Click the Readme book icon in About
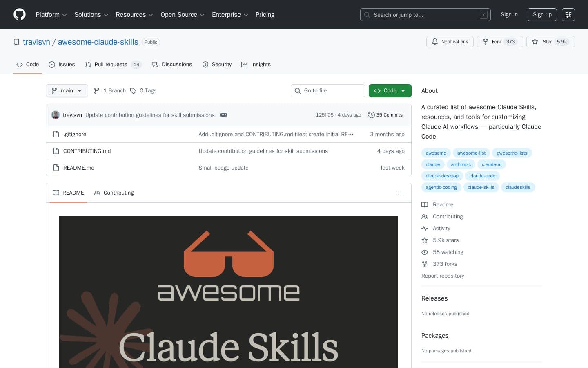This screenshot has width=588, height=368. tap(425, 204)
